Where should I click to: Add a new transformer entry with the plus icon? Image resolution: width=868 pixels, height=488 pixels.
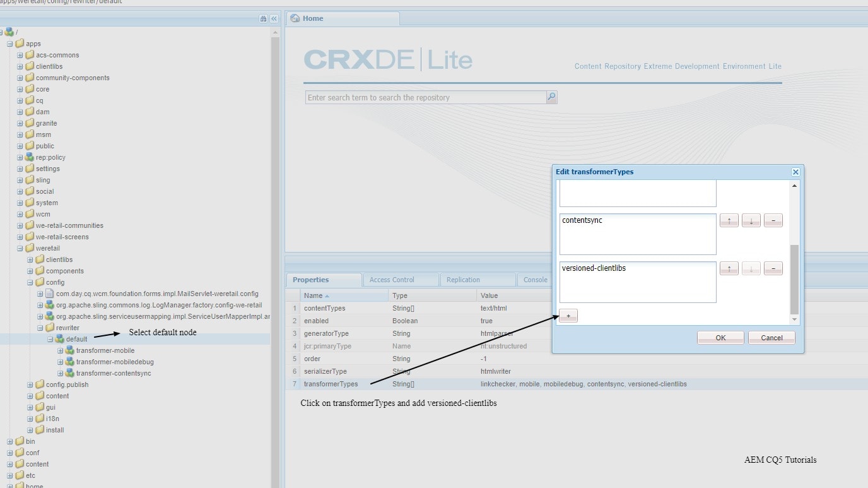[x=567, y=315]
